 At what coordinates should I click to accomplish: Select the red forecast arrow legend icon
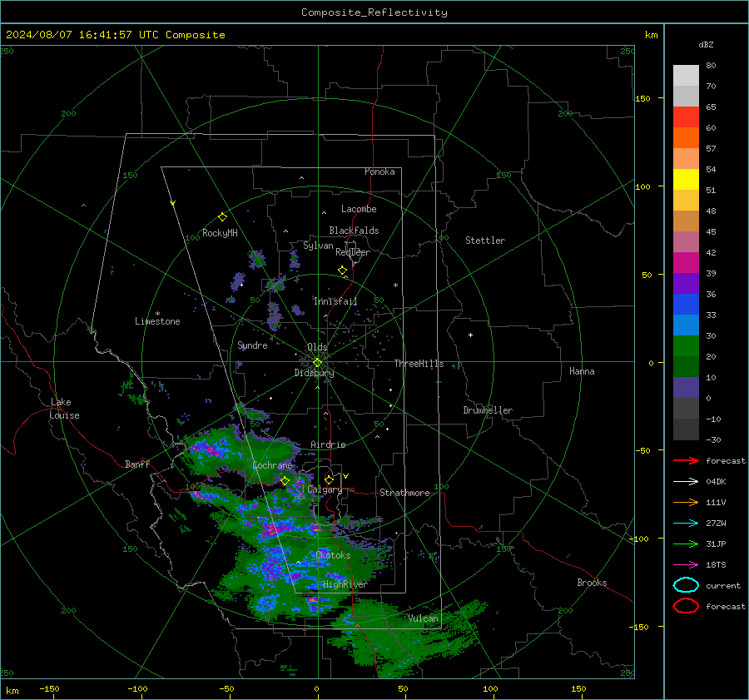click(x=686, y=460)
